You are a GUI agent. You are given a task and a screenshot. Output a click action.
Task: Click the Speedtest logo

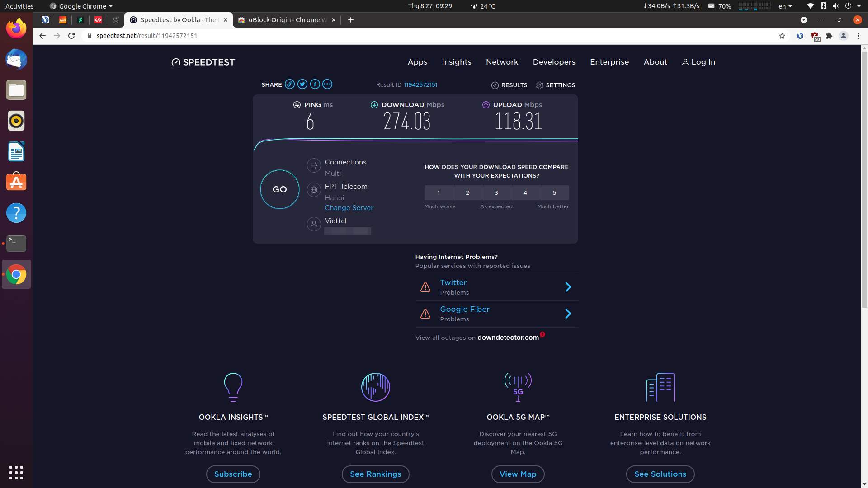coord(203,62)
